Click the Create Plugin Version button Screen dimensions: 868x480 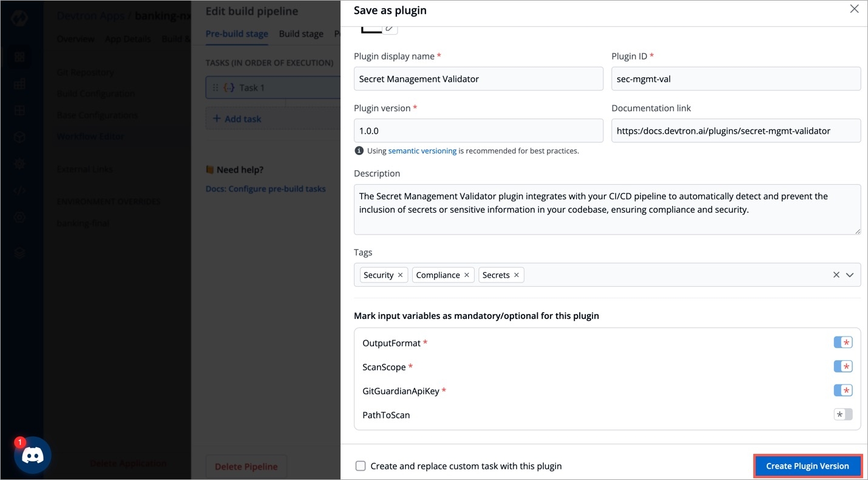807,466
